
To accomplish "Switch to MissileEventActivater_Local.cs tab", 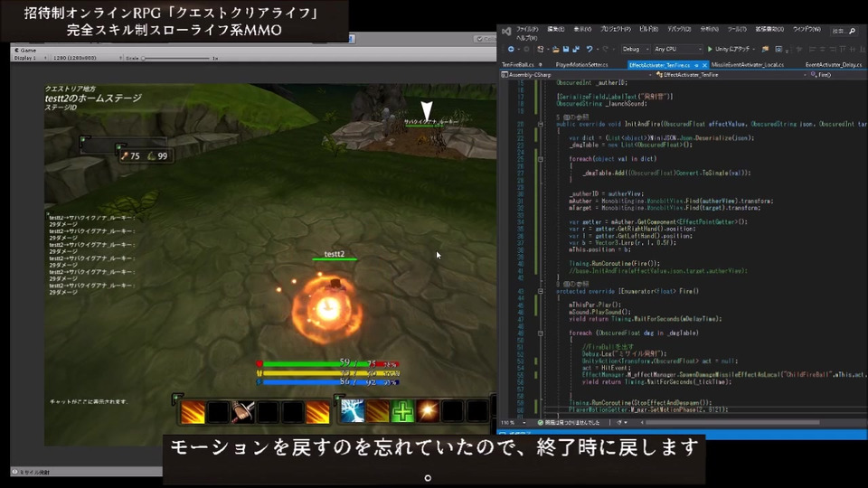I will tap(748, 65).
